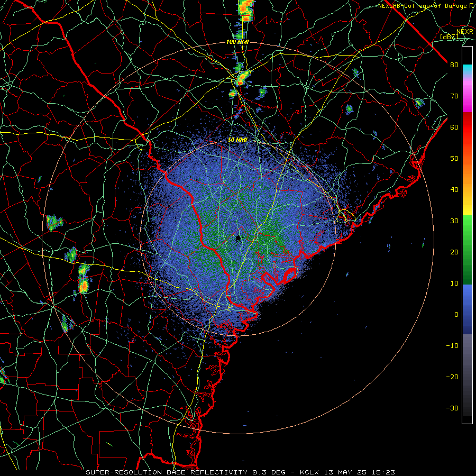Click the 80 value on the color scale
Image resolution: width=476 pixels, height=476 pixels.
[x=454, y=65]
